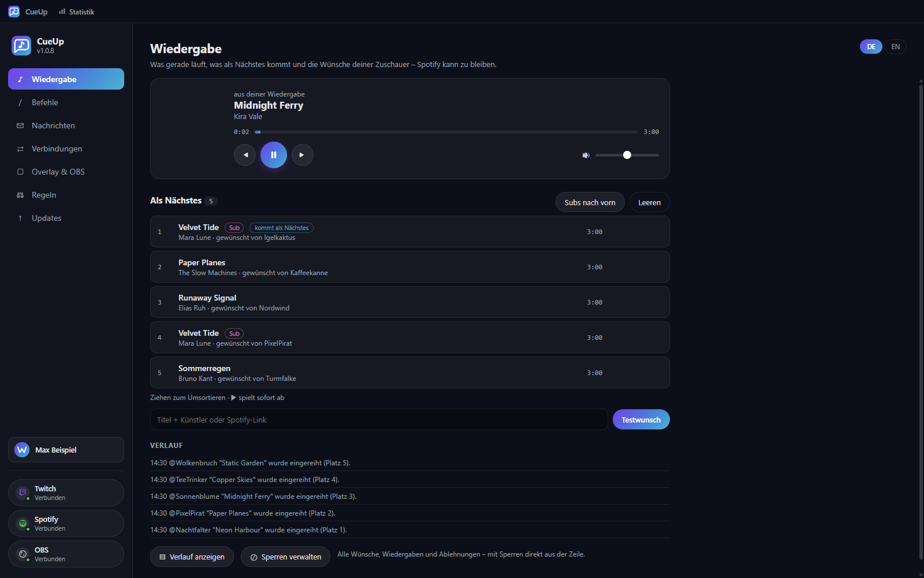Empty the queue with Leeren

(649, 202)
